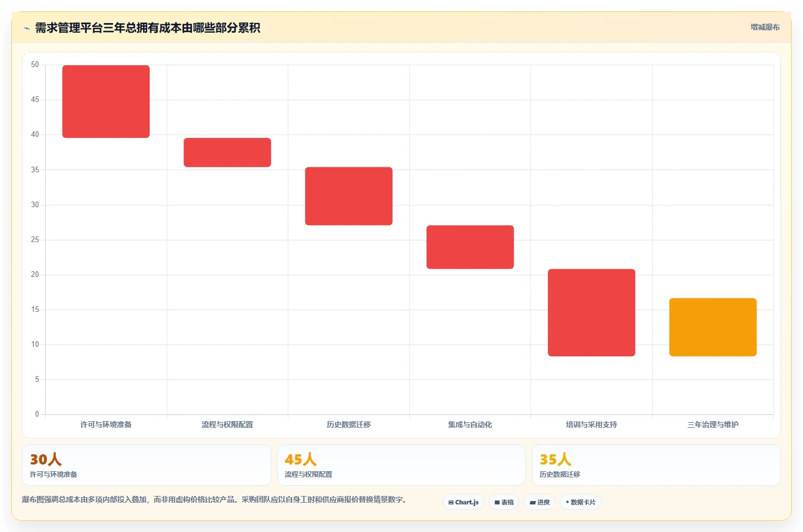Click x-axis label 历史数据迁移
The image size is (803, 532).
(349, 424)
